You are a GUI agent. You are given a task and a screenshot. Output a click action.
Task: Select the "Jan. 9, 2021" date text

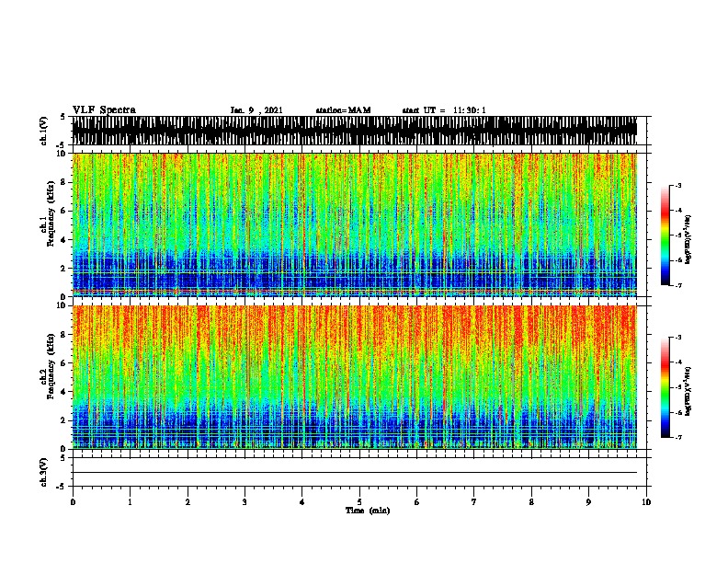coord(256,110)
